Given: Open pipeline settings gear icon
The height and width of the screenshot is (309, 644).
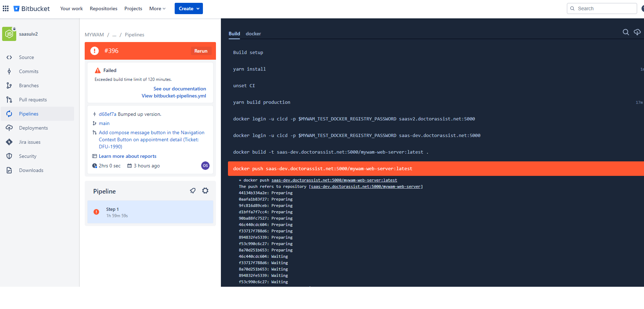Looking at the screenshot, I should pyautogui.click(x=205, y=191).
